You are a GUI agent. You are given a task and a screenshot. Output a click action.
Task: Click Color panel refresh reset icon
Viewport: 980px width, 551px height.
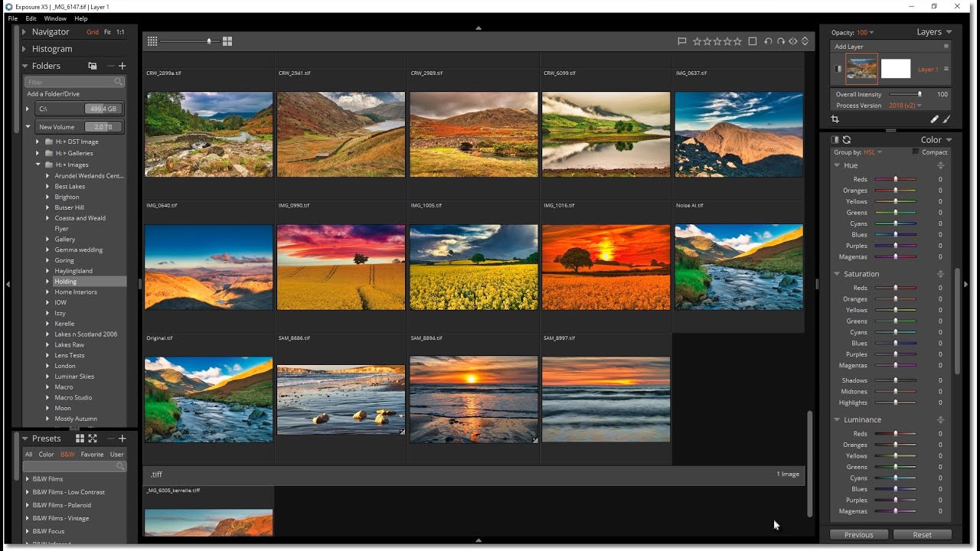(x=847, y=140)
